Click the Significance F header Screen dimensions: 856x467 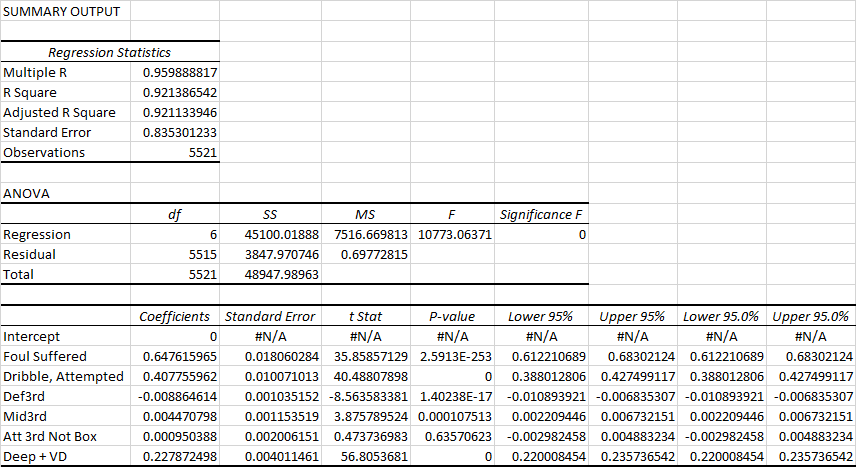(542, 215)
